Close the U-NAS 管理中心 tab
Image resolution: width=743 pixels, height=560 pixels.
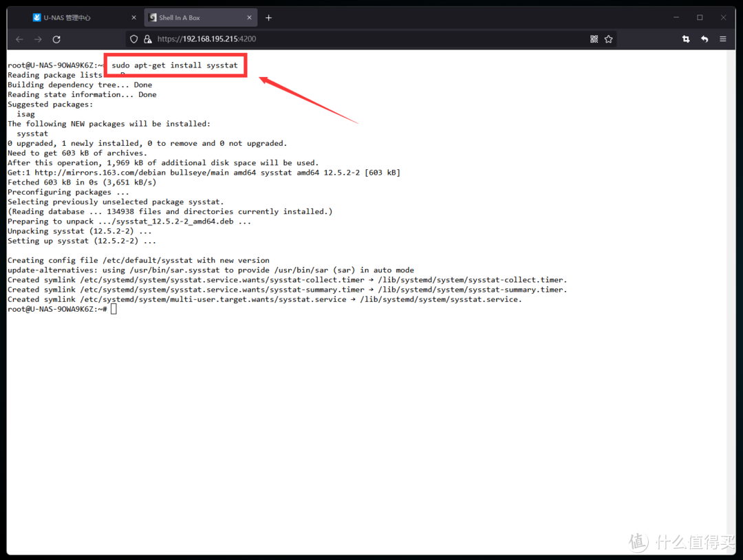[x=133, y=17]
